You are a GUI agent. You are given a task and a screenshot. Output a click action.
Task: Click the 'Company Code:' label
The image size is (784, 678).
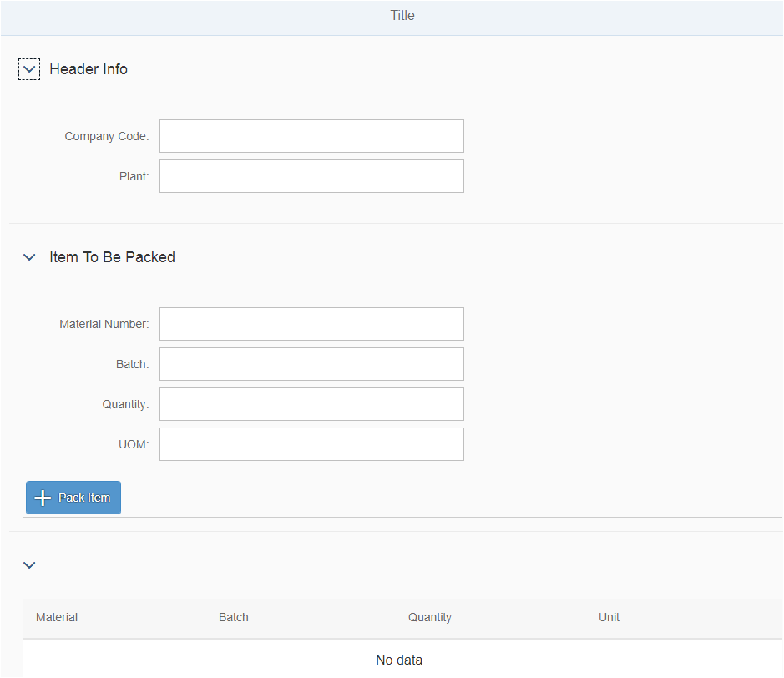pos(107,136)
